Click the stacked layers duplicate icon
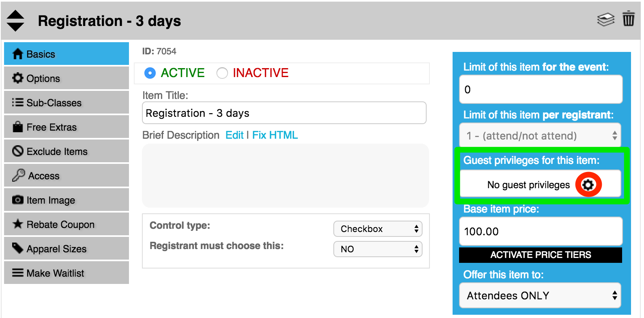This screenshot has width=644, height=318. point(606,19)
